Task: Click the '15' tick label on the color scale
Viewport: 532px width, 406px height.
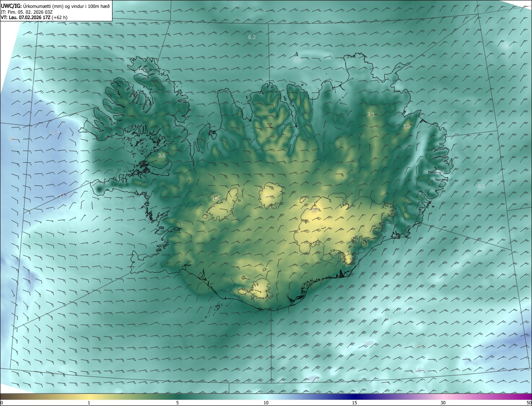Action: [x=355, y=403]
